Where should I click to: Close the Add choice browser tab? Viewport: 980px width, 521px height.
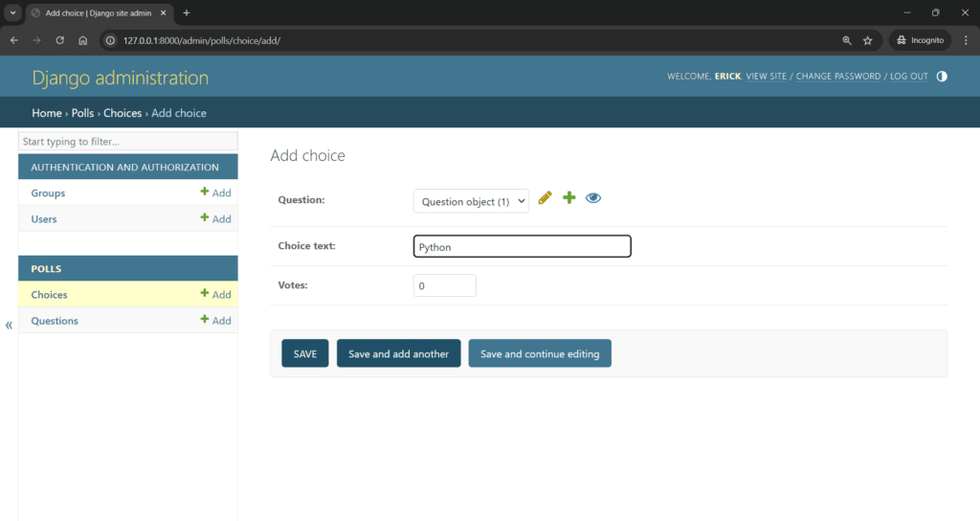click(163, 12)
